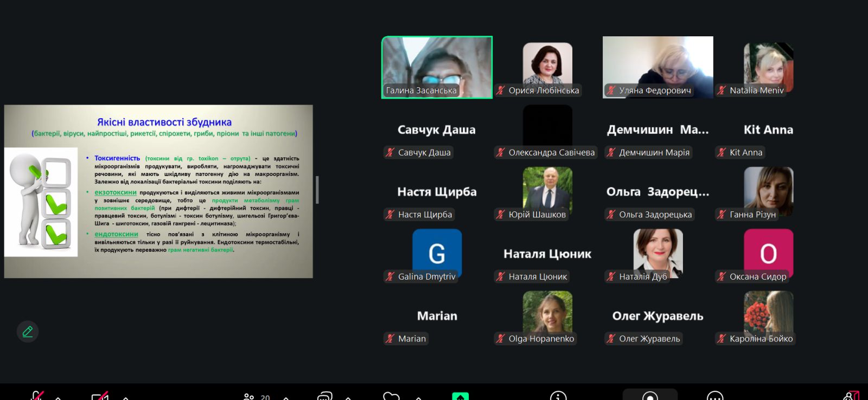The width and height of the screenshot is (868, 400).
Task: Open the chat panel icon
Action: (324, 396)
